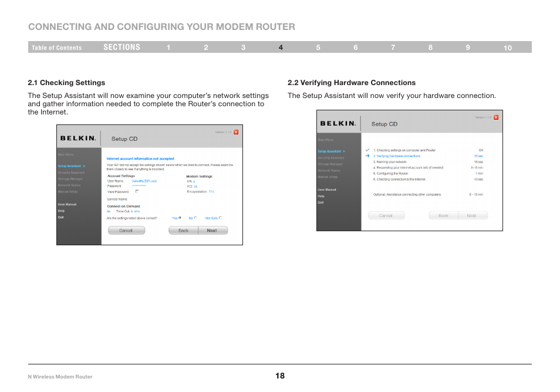
Task: Jump to section 3 in navigation bar
Action: (243, 48)
